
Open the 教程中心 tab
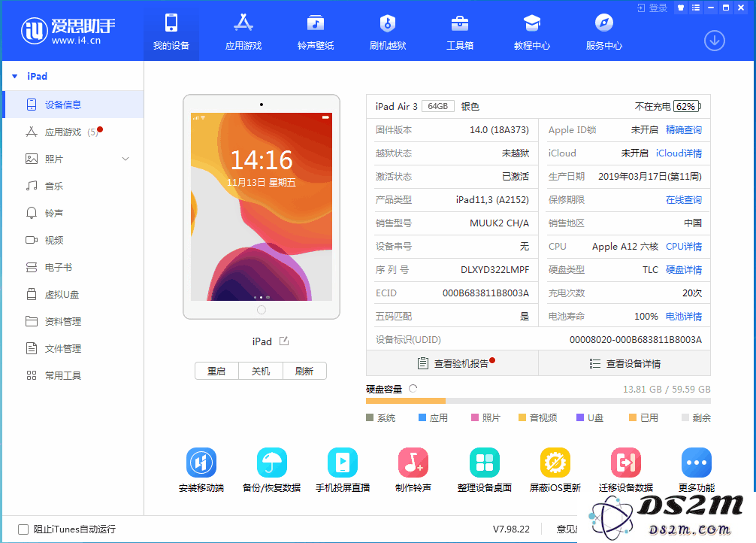[x=532, y=32]
